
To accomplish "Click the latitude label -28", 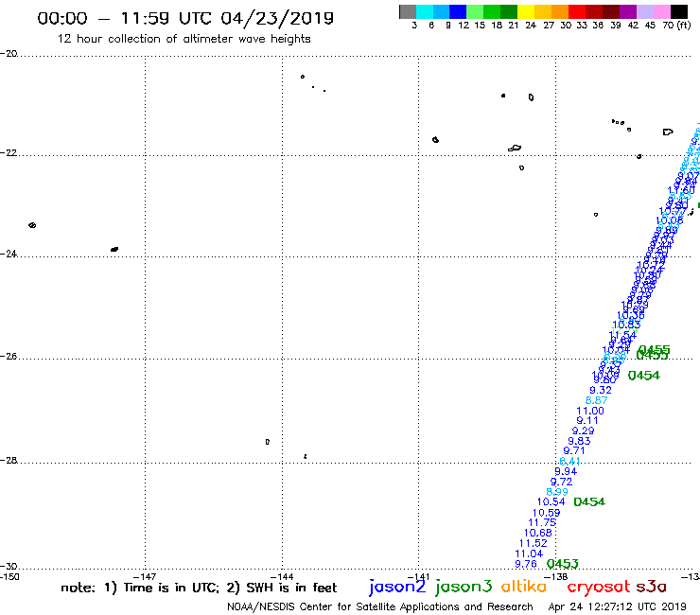I will (9, 460).
